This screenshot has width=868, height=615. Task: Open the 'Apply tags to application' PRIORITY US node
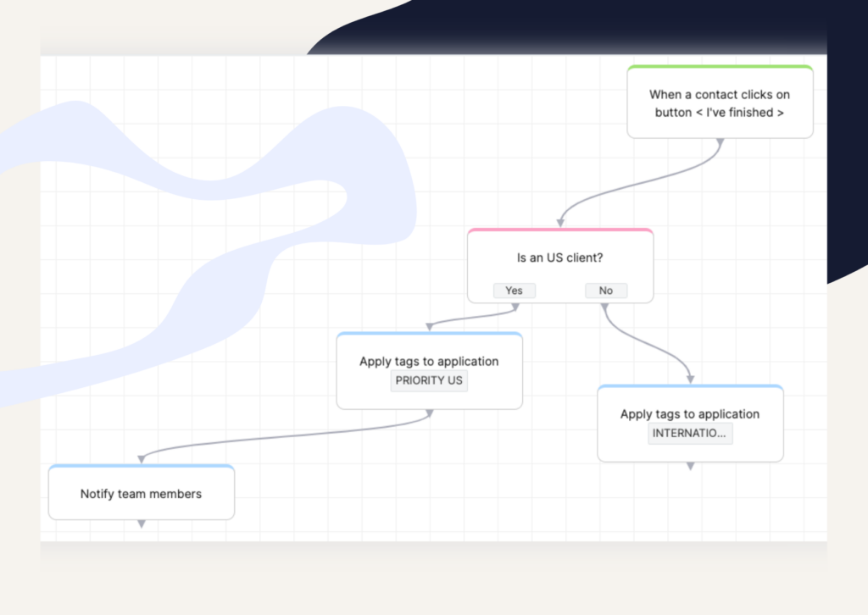(x=429, y=361)
